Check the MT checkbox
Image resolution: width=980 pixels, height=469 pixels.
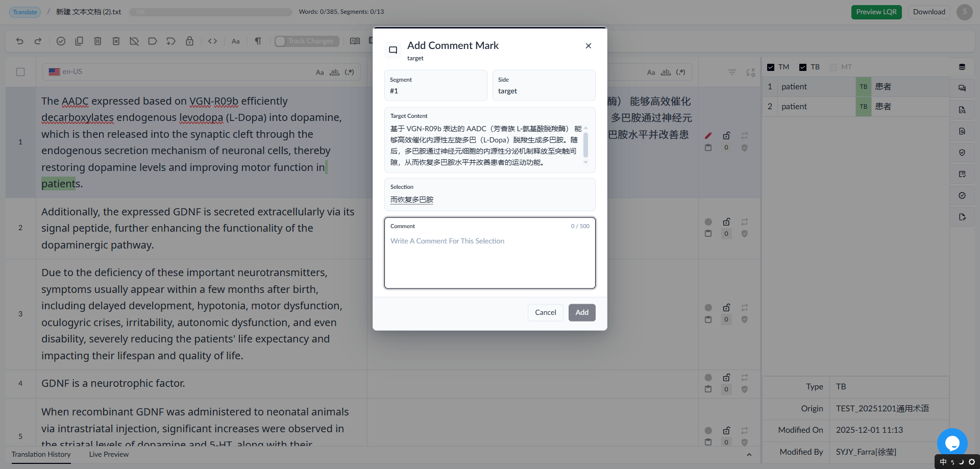click(834, 67)
